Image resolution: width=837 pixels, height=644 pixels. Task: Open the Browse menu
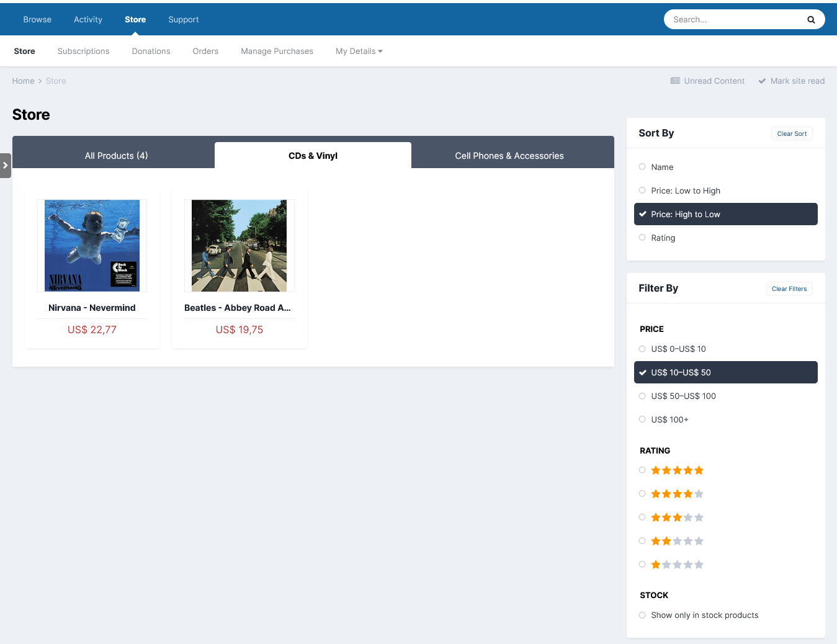tap(37, 20)
